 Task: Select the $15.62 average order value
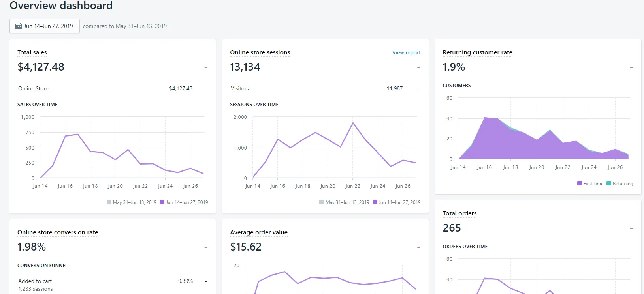[x=246, y=247]
